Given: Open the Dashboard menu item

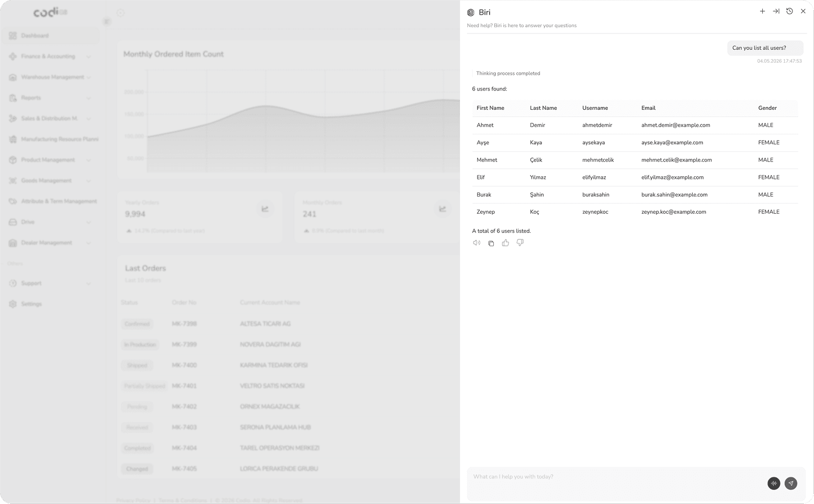Looking at the screenshot, I should pyautogui.click(x=51, y=36).
